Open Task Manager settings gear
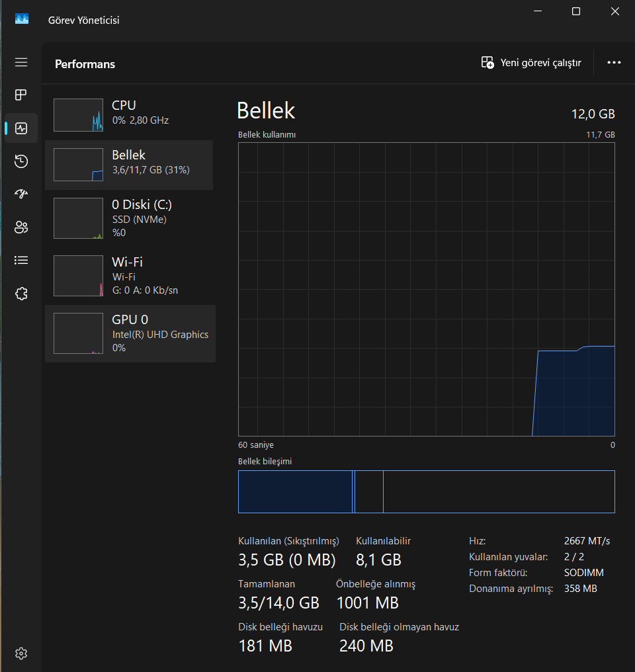This screenshot has height=672, width=635. (x=21, y=653)
